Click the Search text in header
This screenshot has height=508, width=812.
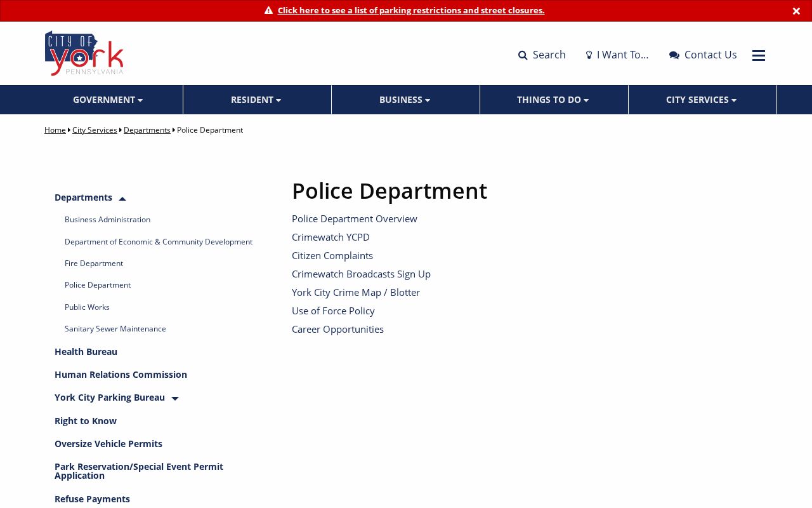click(549, 55)
